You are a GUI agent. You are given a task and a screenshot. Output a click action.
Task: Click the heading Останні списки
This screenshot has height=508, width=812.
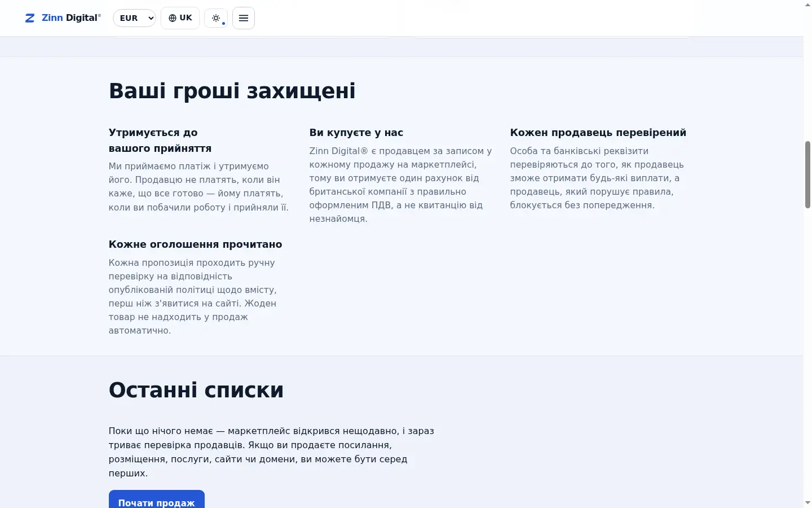[196, 390]
